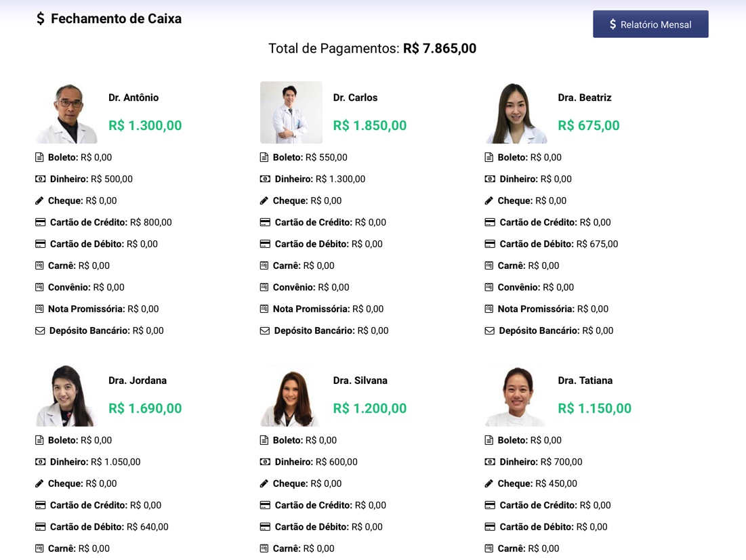Click Dra. Jordana's name label
Viewport: 746px width, 560px height.
point(138,381)
